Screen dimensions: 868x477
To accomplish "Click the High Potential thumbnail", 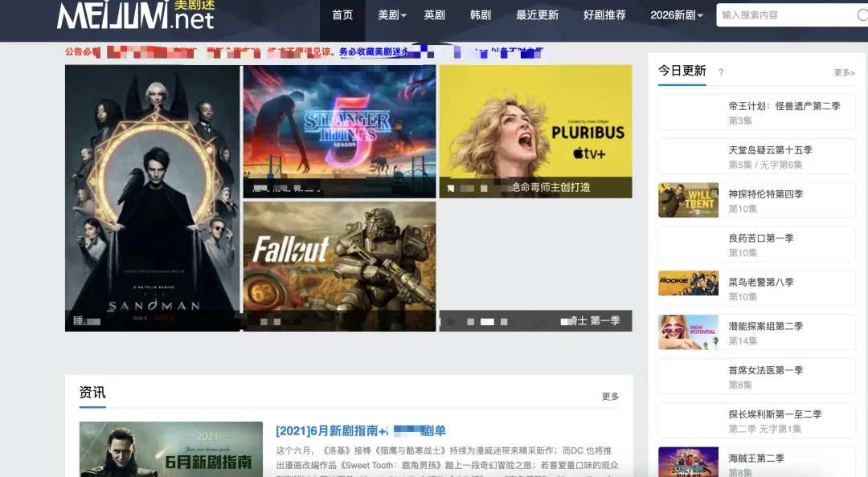I will click(x=688, y=332).
